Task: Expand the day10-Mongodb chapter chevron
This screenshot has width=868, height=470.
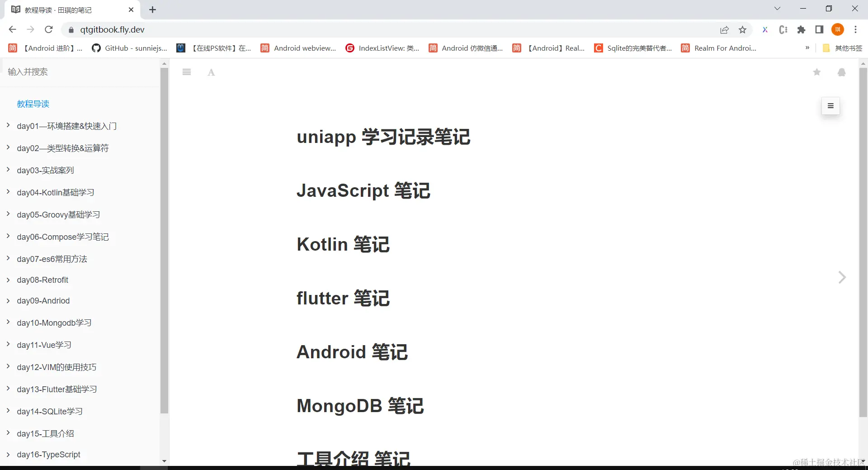Action: click(x=8, y=322)
